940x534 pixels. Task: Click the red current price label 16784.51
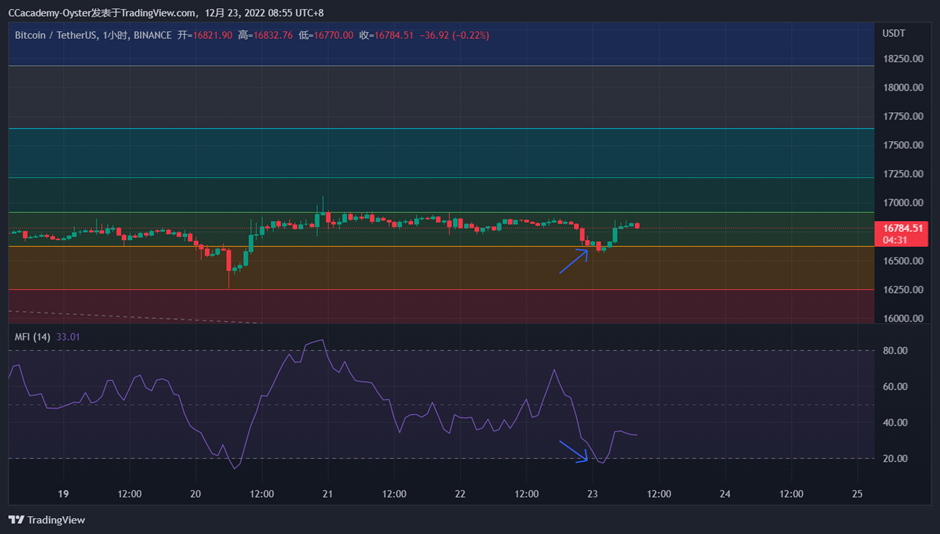tap(901, 234)
